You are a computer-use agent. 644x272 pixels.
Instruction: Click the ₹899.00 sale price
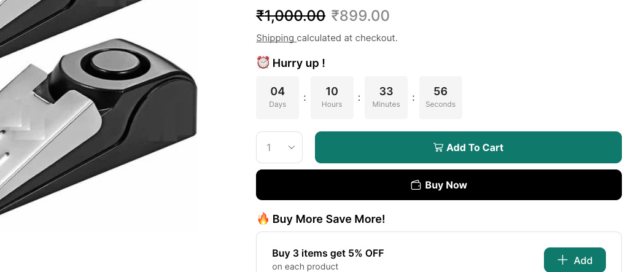[x=360, y=16]
